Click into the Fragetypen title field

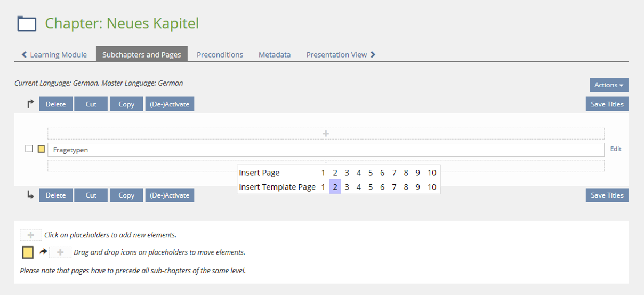click(x=326, y=150)
